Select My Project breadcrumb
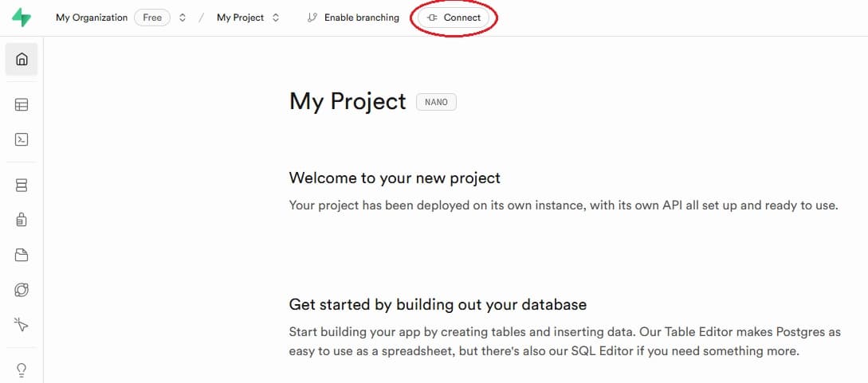This screenshot has height=383, width=868. point(240,18)
